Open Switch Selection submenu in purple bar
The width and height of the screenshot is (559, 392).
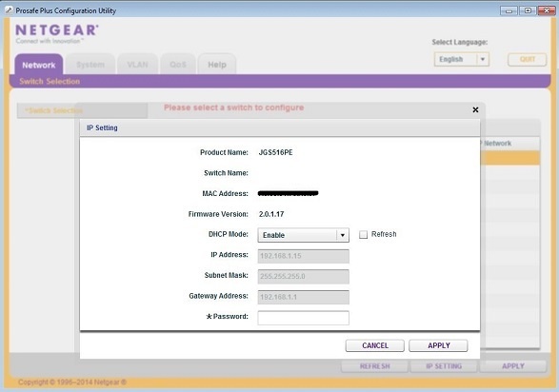point(50,81)
